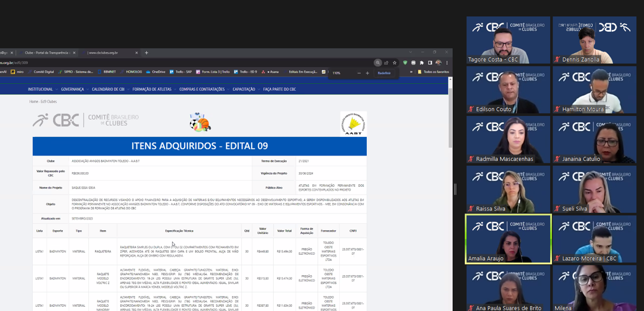Select Janaina Catulio video tile

[594, 139]
